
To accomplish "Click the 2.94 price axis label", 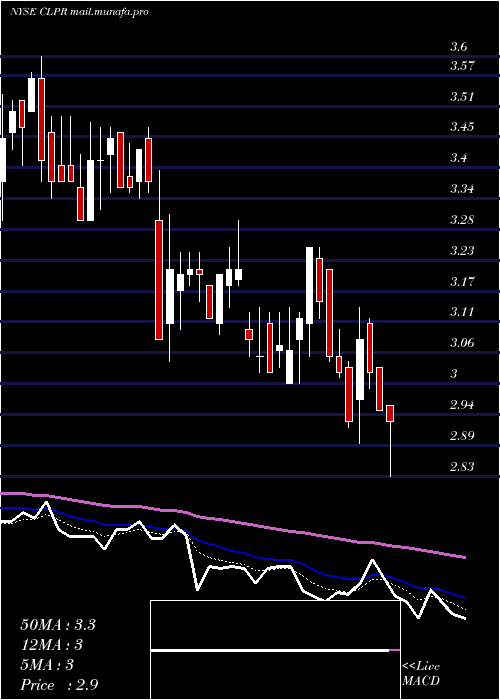I will pyautogui.click(x=462, y=405).
